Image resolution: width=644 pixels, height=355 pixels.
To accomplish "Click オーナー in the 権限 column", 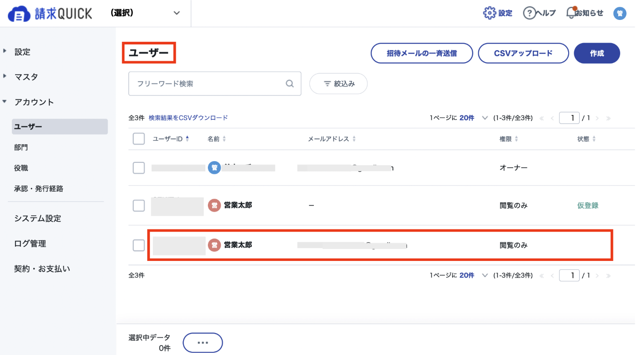I will click(514, 168).
